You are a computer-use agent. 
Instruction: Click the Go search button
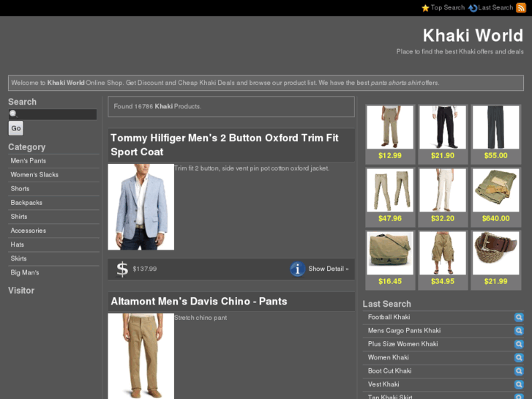[16, 128]
